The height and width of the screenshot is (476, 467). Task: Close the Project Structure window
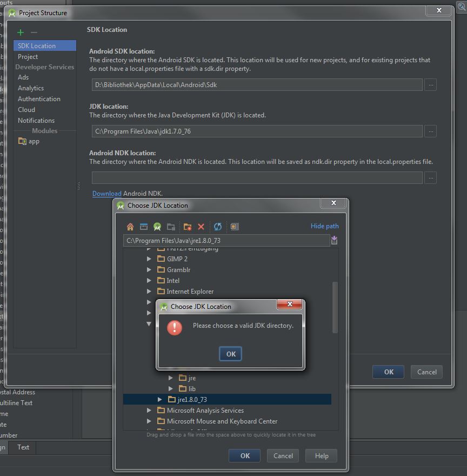(x=439, y=10)
